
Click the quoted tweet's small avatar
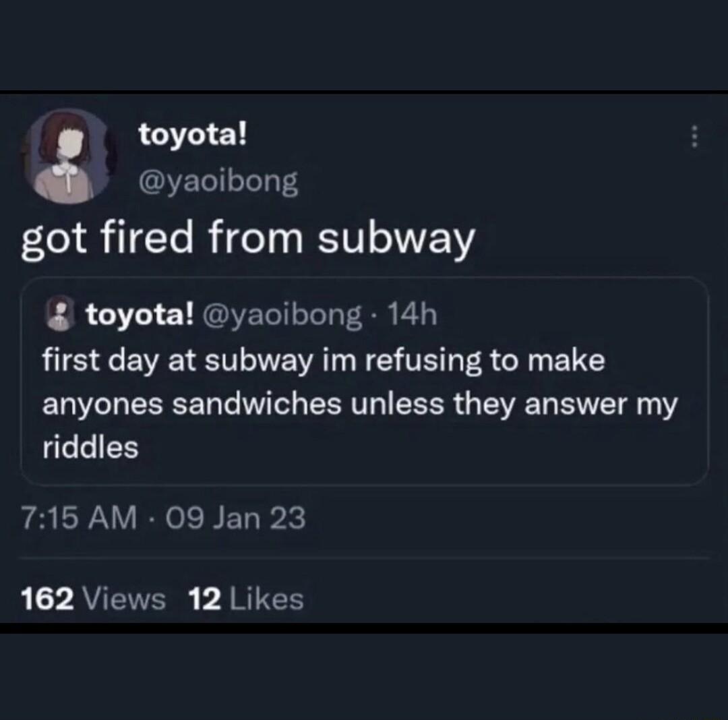click(x=59, y=313)
